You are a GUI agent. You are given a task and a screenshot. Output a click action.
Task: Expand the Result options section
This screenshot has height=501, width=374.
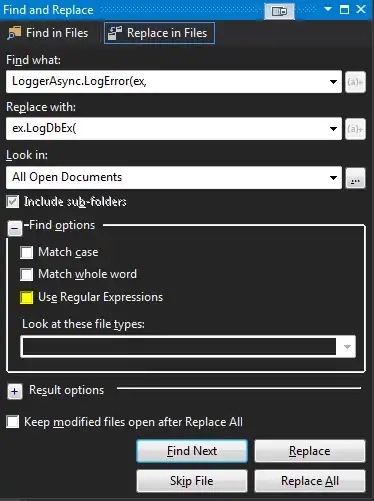point(15,391)
